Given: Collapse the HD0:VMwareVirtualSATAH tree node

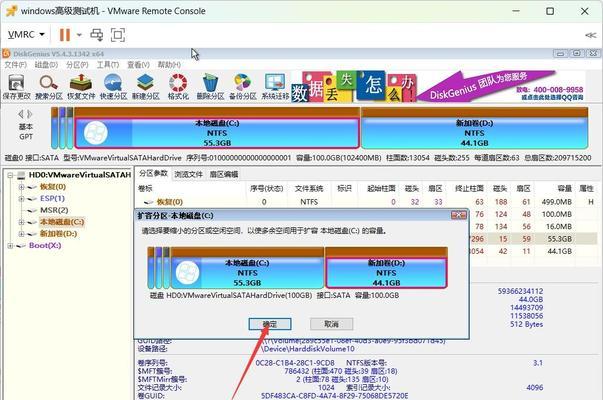Looking at the screenshot, I should point(10,175).
